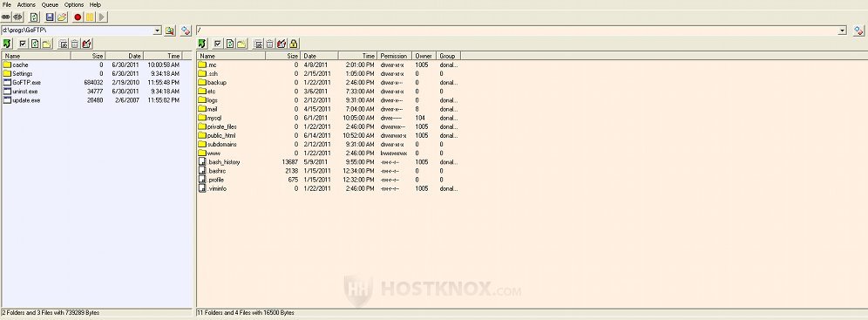Image resolution: width=868 pixels, height=320 pixels.
Task: Go up one directory in remote pane
Action: click(202, 44)
